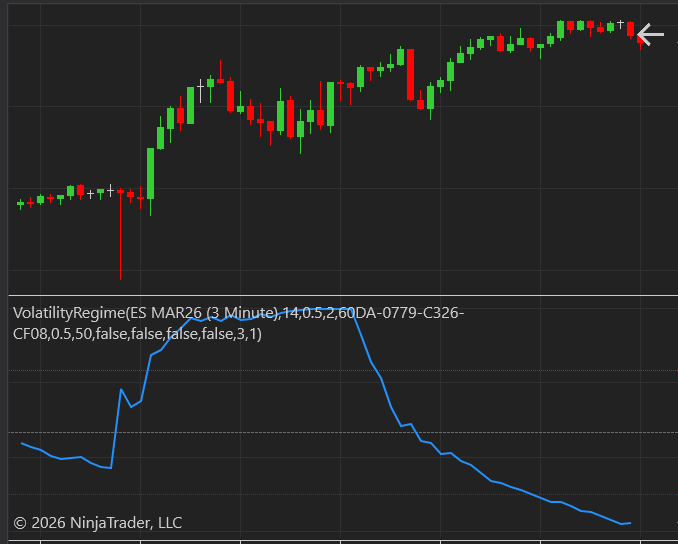Click the blue line's trough just before its spike

(110, 468)
